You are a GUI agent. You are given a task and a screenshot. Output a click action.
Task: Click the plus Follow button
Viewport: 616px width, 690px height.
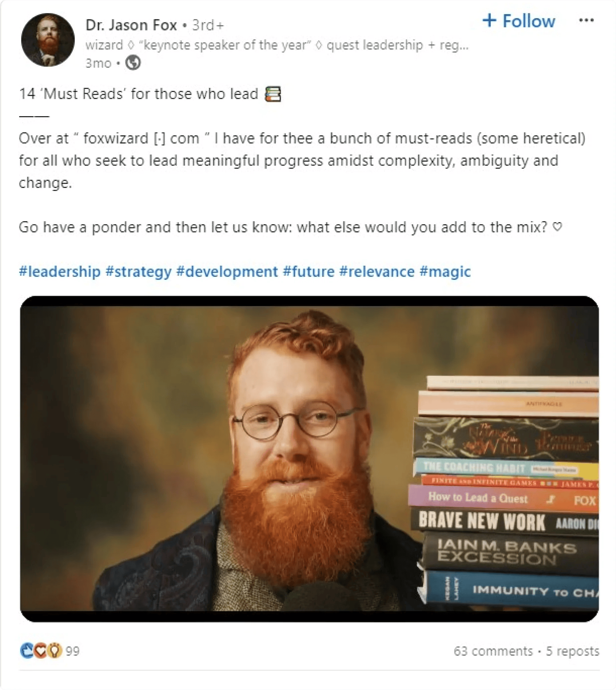[x=519, y=21]
